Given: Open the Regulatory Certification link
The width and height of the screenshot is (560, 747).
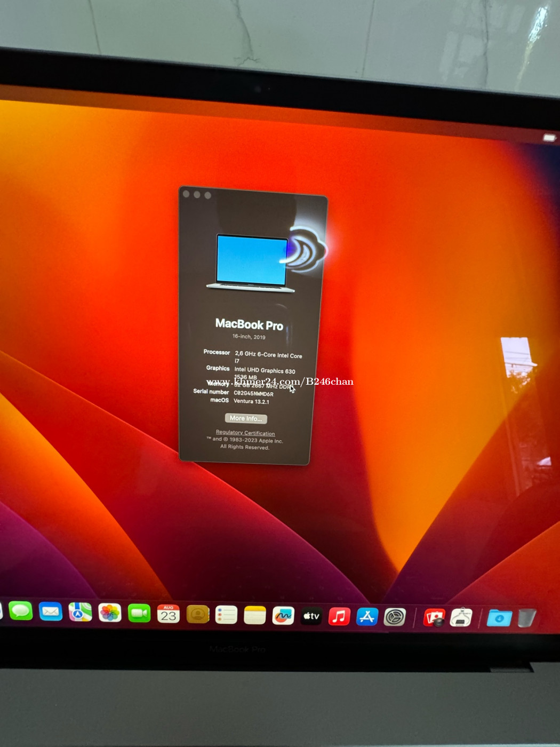Looking at the screenshot, I should [245, 433].
